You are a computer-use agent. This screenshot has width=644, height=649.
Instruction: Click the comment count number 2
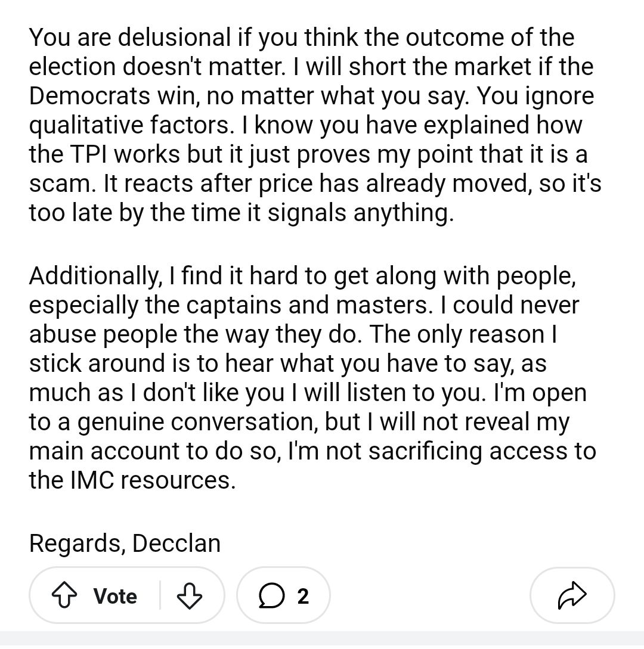tap(303, 595)
